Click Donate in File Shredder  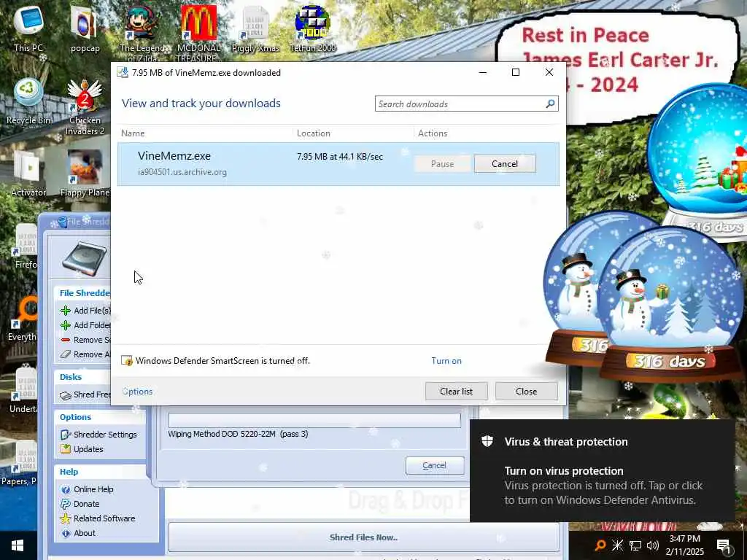80,504
